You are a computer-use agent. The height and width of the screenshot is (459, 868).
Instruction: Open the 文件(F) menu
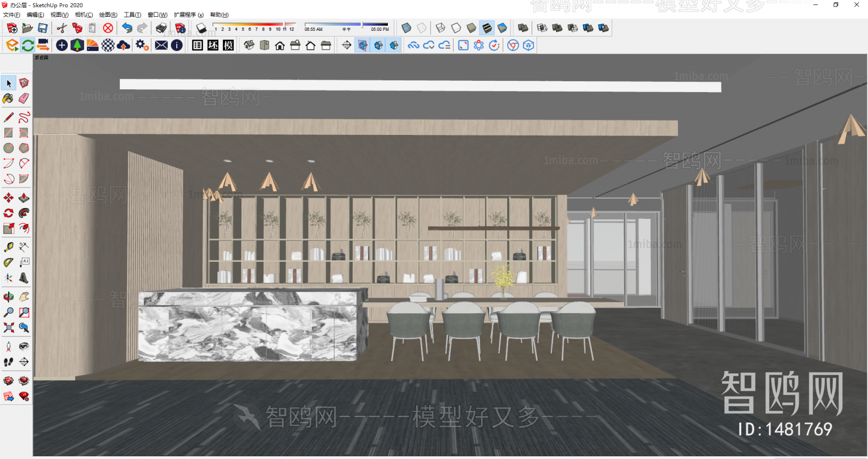(11, 15)
